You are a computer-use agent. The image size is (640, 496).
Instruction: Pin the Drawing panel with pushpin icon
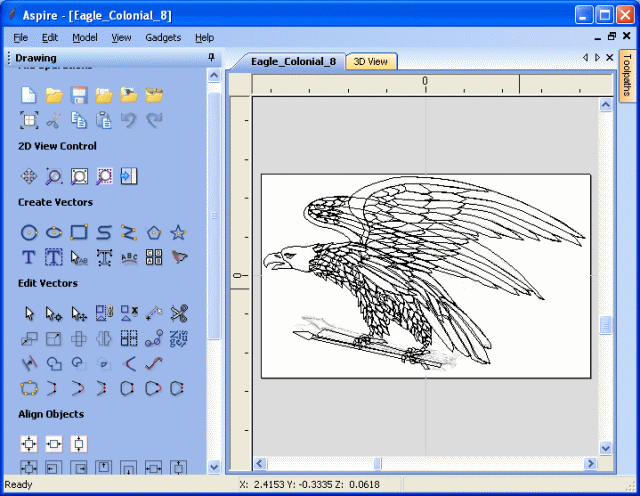211,57
